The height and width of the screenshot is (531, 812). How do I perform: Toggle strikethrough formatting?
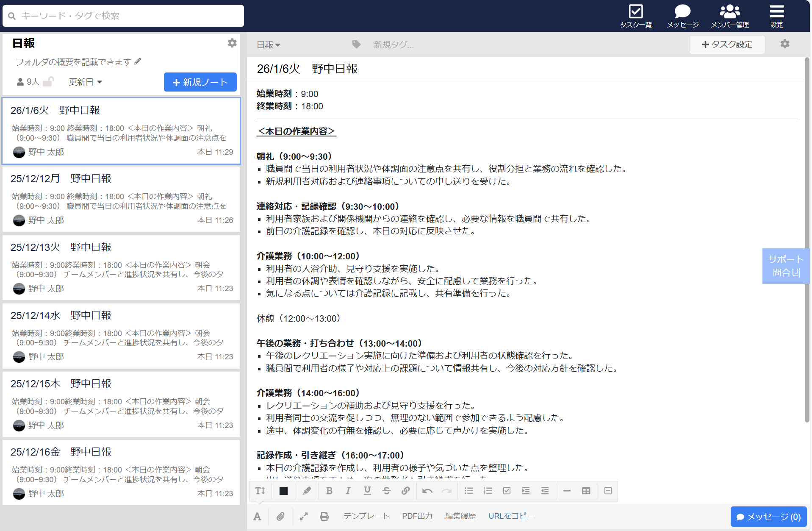[386, 491]
